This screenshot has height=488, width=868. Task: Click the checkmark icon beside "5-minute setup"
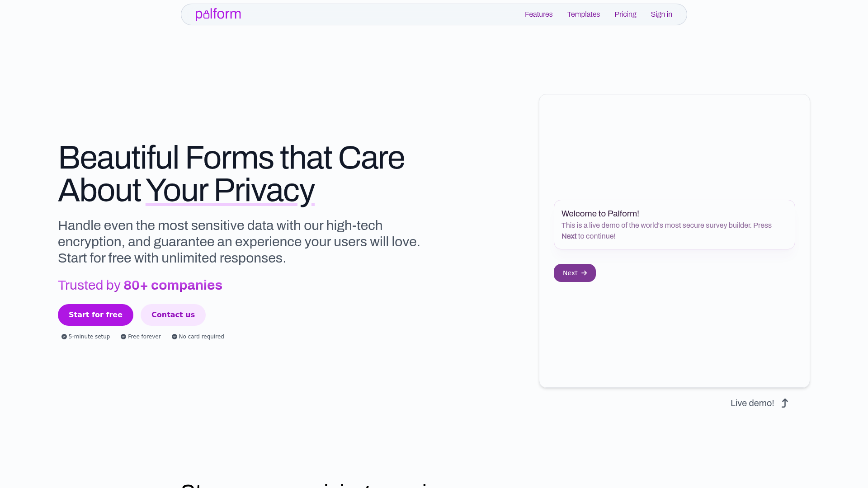64,337
